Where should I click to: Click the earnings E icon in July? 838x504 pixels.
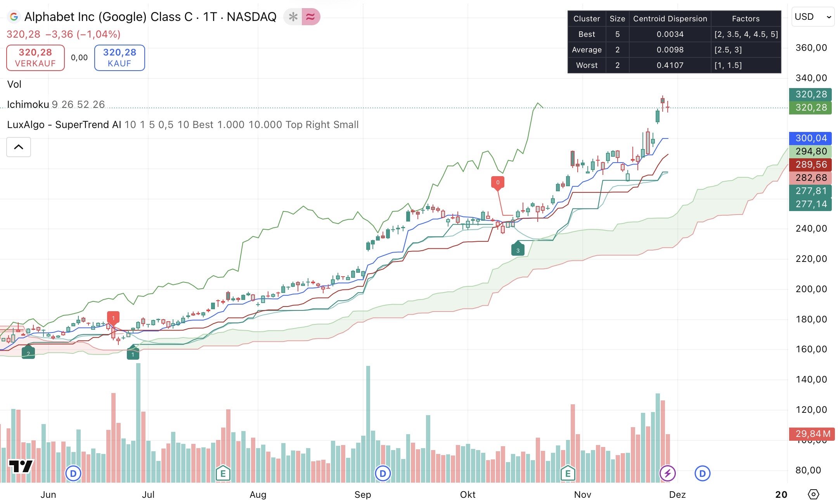point(223,473)
